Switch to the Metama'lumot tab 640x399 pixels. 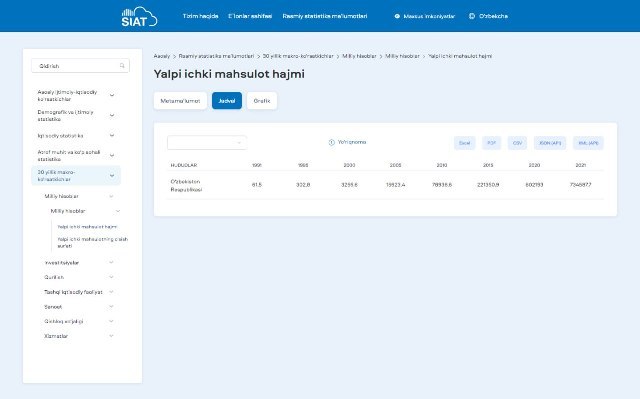(180, 101)
